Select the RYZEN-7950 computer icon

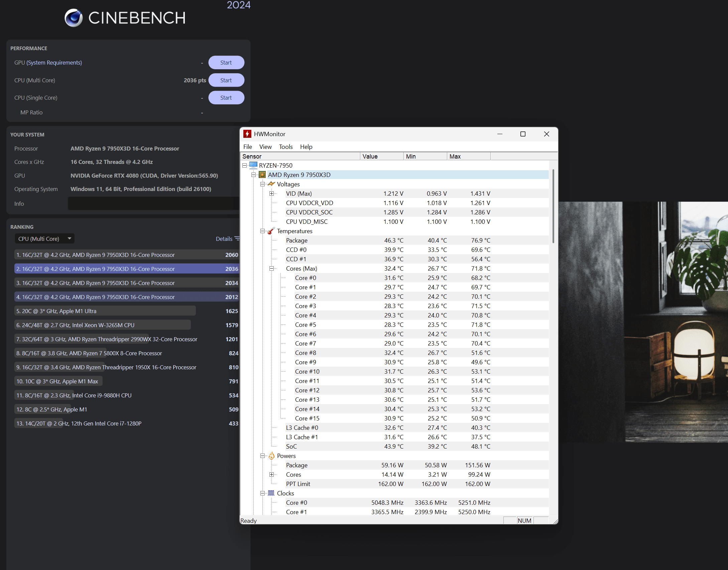click(253, 165)
